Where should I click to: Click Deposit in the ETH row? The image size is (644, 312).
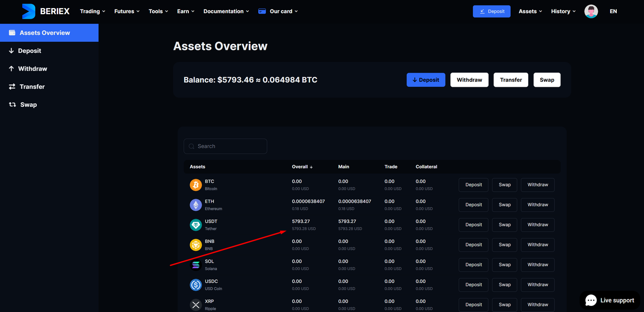tap(473, 205)
